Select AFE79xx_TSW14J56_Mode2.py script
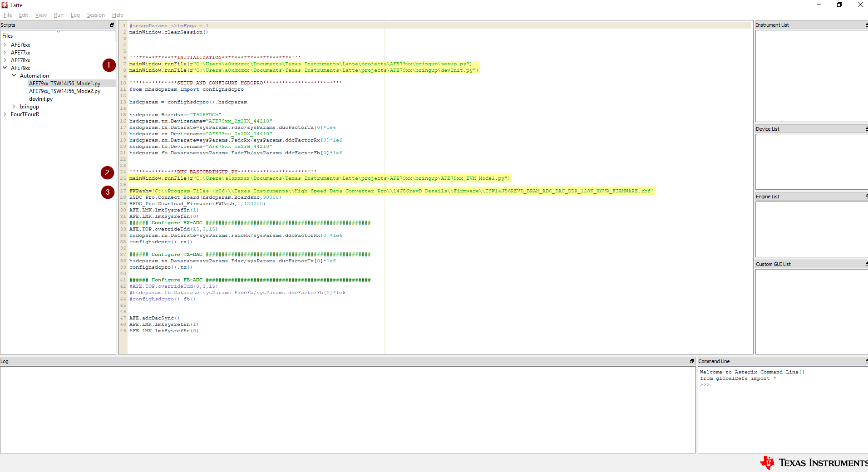The width and height of the screenshot is (868, 472). tap(64, 91)
